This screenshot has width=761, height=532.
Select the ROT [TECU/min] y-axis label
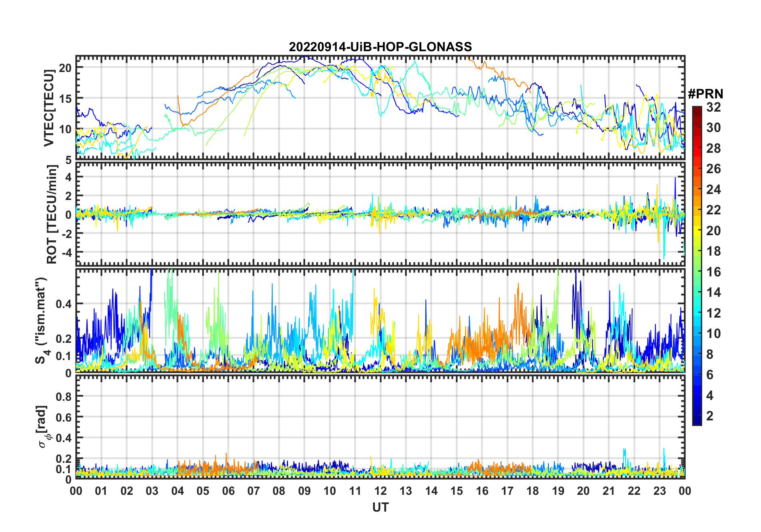(52, 214)
